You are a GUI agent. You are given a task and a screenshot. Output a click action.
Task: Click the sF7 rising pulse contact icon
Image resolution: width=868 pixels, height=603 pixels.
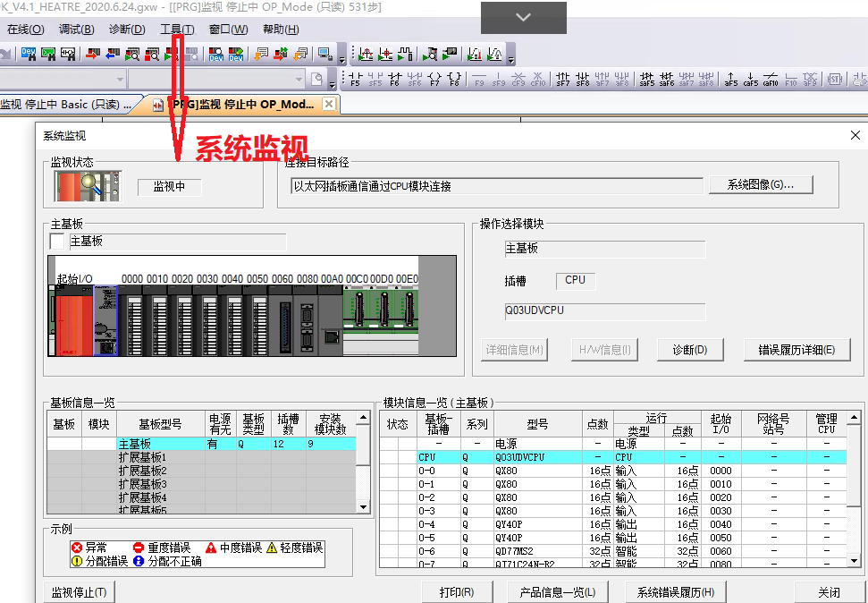click(563, 79)
